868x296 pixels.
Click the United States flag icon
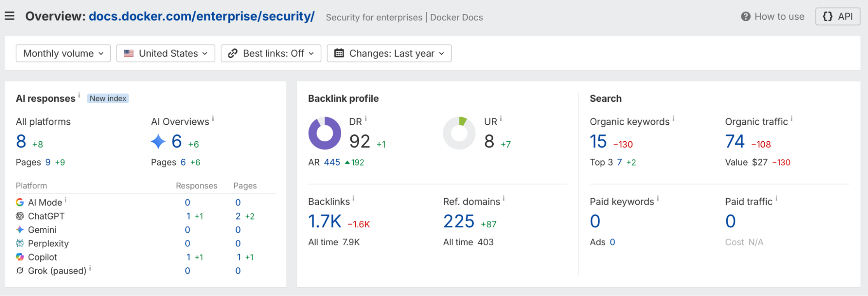click(129, 53)
